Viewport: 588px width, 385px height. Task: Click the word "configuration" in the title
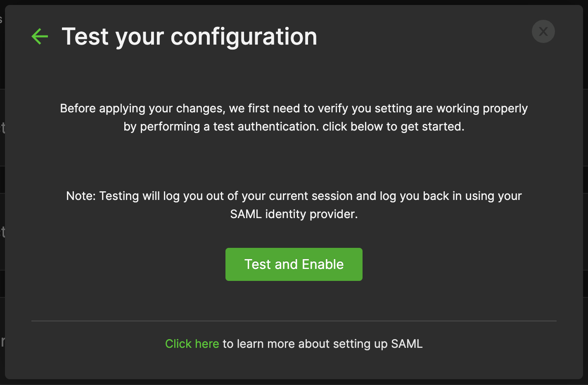[x=244, y=36]
